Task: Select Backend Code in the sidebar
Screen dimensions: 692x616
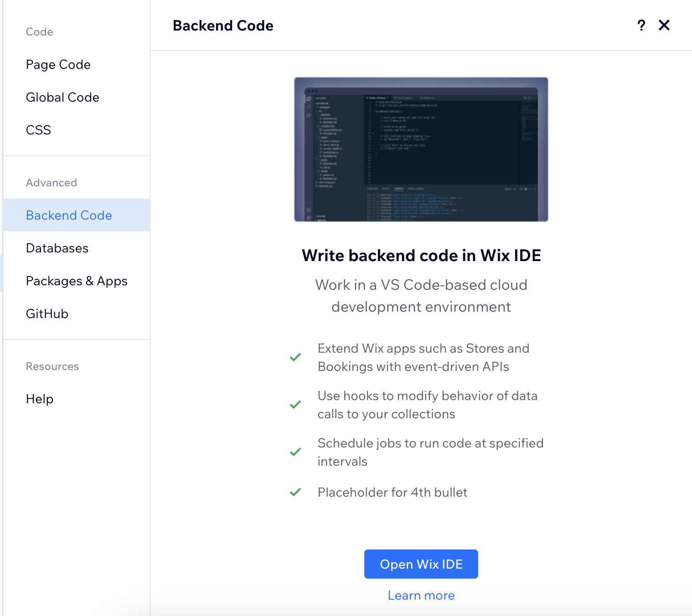Action: 77,215
